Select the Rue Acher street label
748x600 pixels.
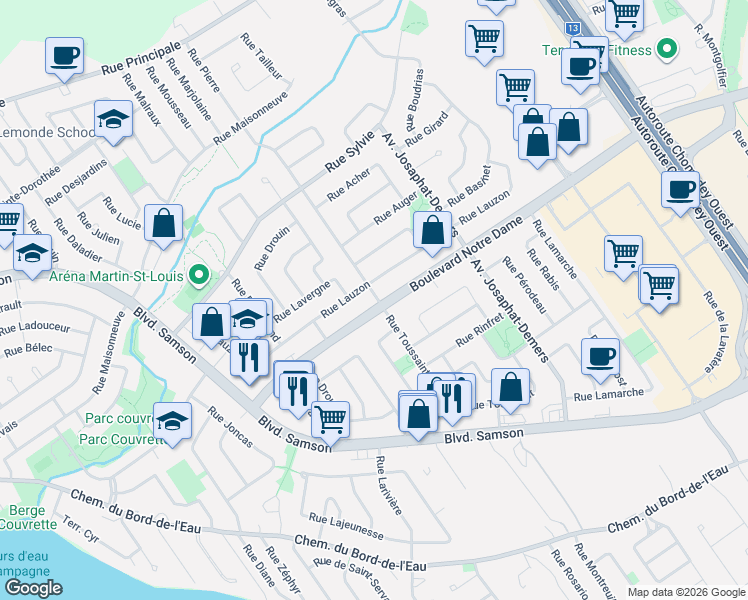click(x=349, y=185)
